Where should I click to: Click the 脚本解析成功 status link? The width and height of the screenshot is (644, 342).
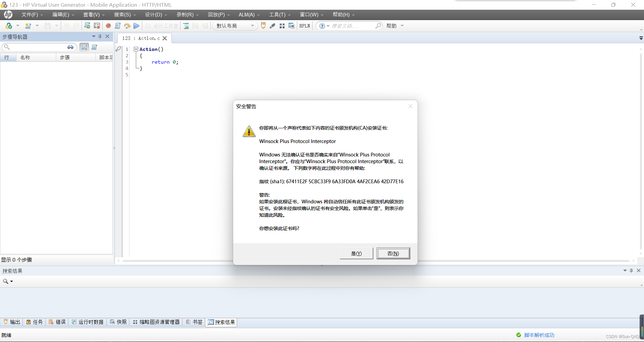click(539, 335)
